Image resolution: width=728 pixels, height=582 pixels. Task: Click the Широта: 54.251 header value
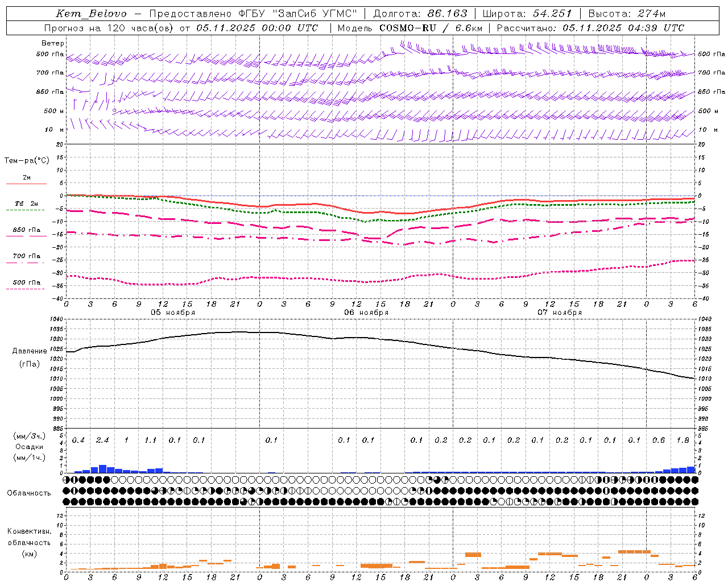tap(527, 14)
